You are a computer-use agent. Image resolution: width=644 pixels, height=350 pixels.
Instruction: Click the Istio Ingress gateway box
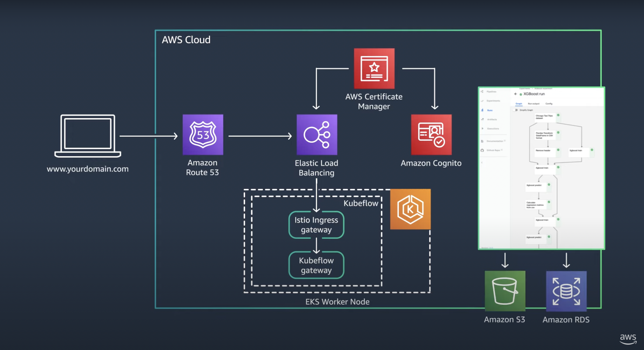pyautogui.click(x=316, y=225)
